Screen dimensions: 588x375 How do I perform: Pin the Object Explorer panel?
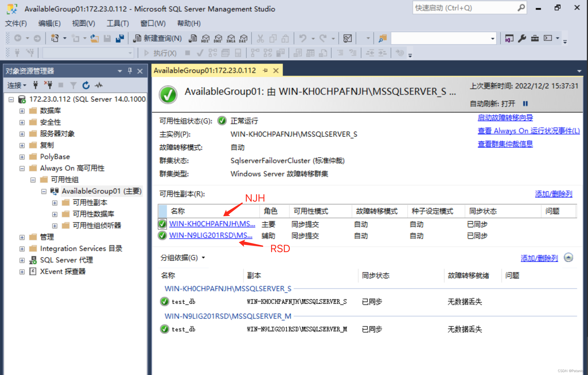pos(130,71)
